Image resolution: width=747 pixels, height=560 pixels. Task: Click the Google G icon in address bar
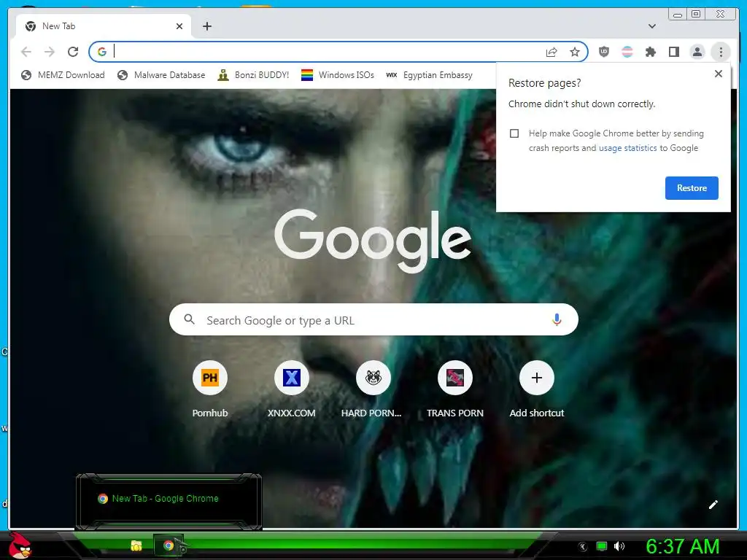point(102,52)
